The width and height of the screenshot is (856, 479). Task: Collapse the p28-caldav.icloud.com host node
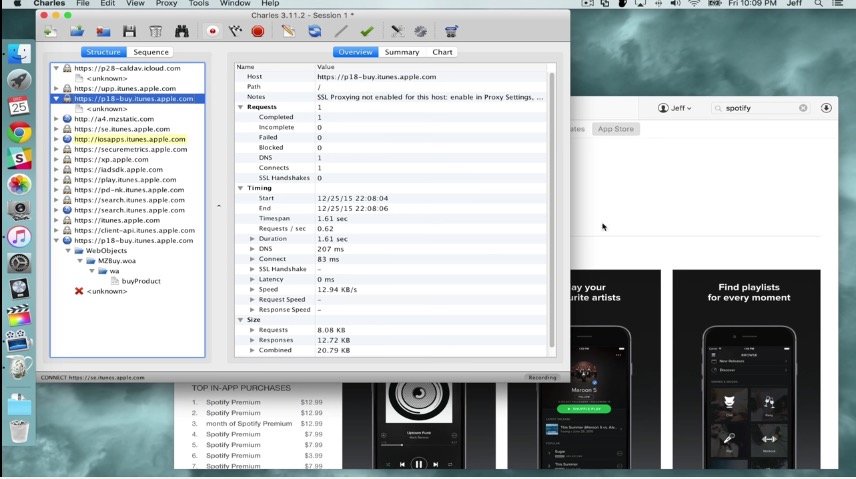pyautogui.click(x=56, y=68)
